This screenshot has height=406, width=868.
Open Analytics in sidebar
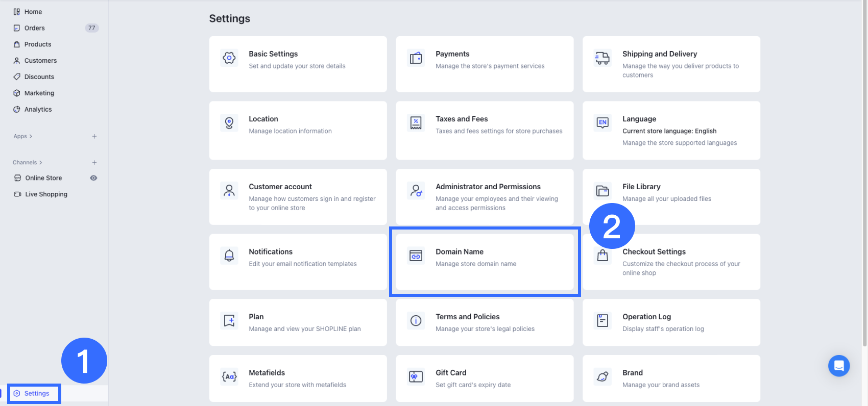(x=38, y=110)
